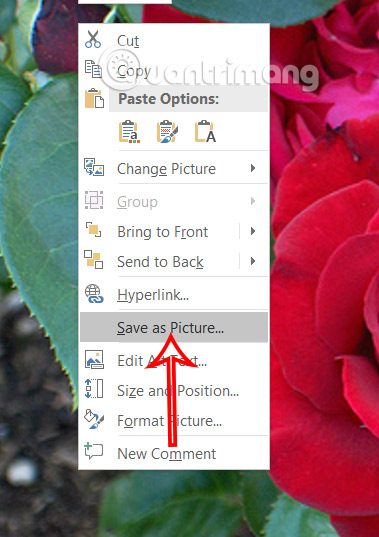379x537 pixels.
Task: Choose Copy from the context menu
Action: point(174,71)
